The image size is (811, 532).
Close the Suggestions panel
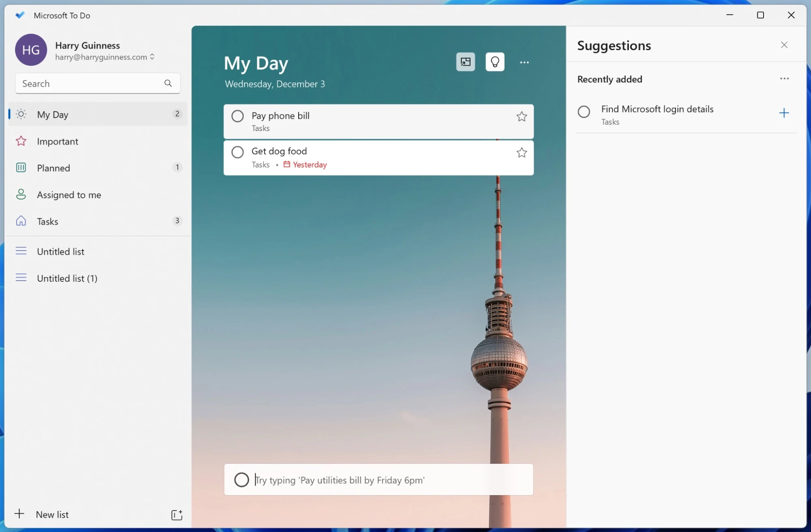coord(784,45)
